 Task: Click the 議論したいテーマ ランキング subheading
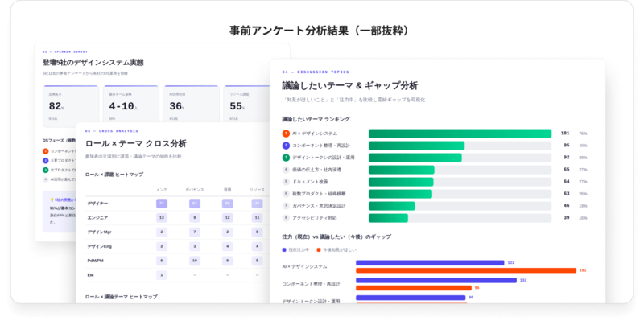[316, 119]
